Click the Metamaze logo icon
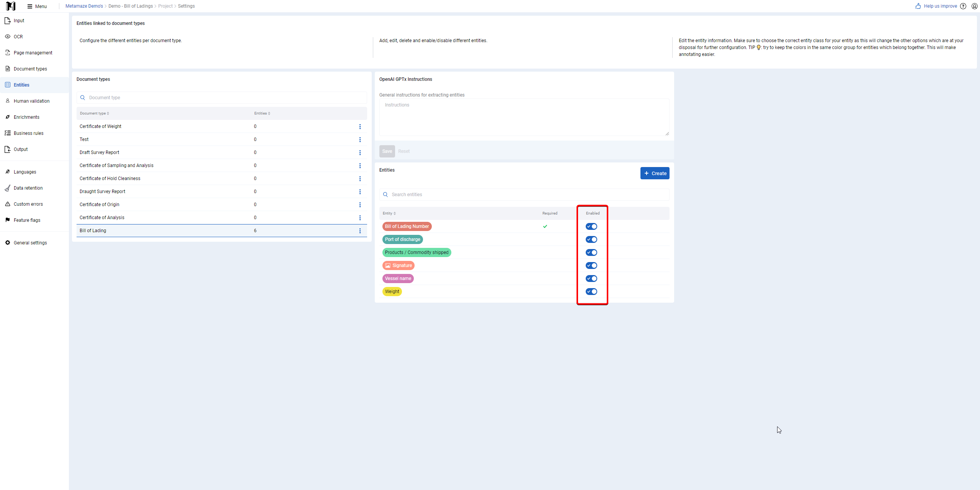Viewport: 980px width, 490px height. pos(11,6)
